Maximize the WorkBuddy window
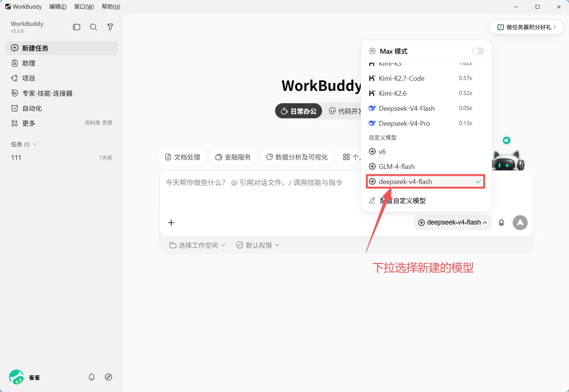 [537, 7]
